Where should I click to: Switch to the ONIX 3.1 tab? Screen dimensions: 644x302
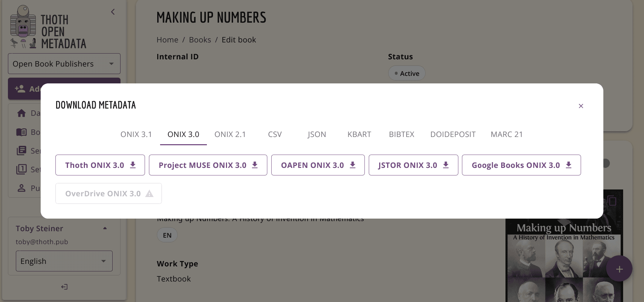point(136,134)
